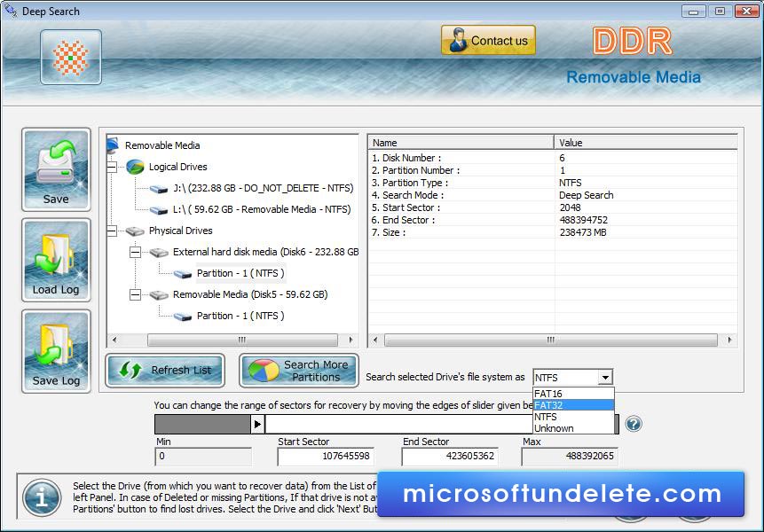Click the '6. End Sector :' row

[553, 220]
